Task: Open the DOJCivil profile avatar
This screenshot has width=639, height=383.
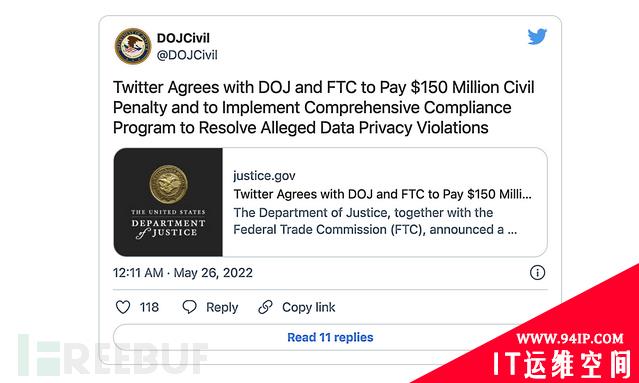Action: click(x=133, y=46)
